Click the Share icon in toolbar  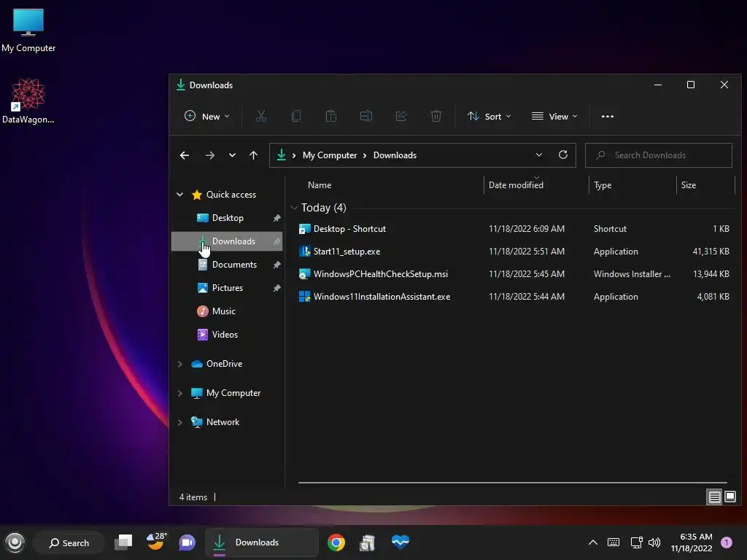pyautogui.click(x=401, y=116)
